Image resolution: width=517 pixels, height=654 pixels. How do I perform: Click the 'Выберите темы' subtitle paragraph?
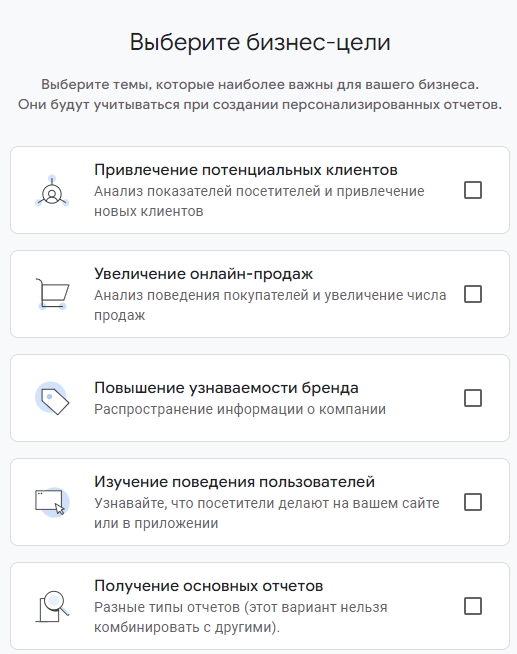(x=260, y=94)
